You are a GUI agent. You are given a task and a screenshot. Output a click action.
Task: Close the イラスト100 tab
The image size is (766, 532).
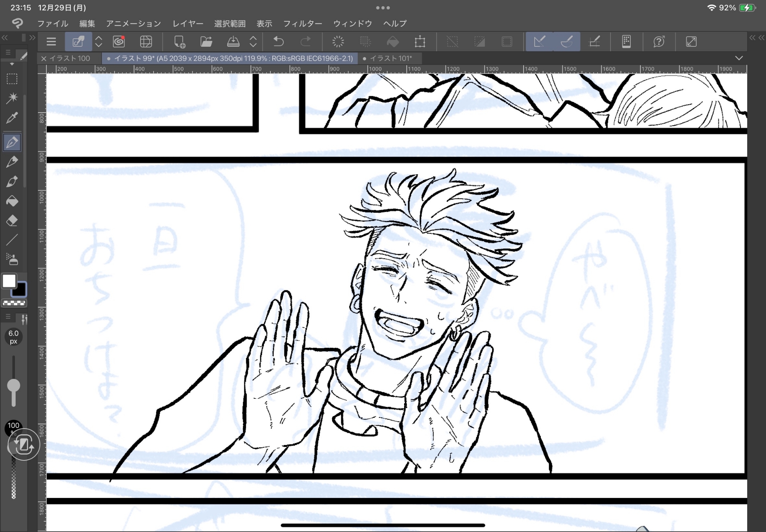point(44,59)
